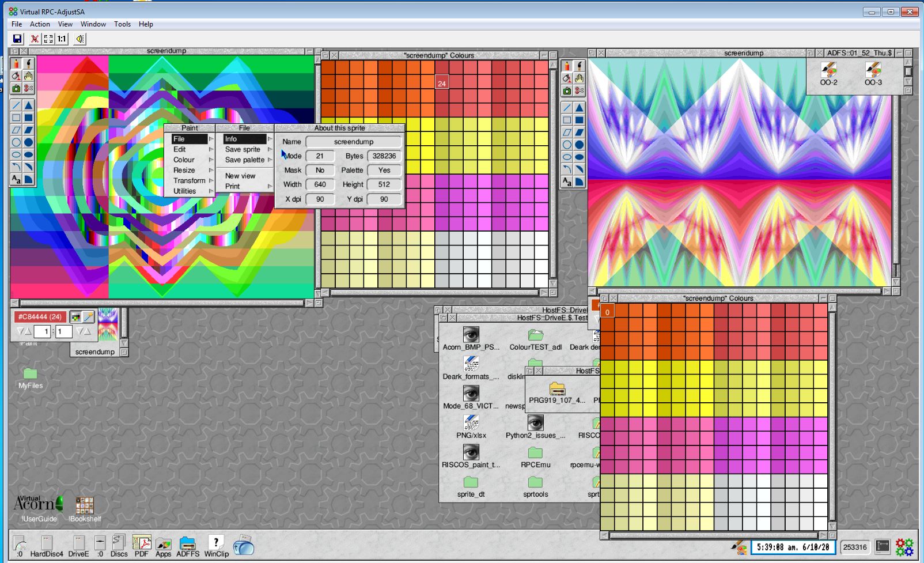Click the sprite Name field screendump
The height and width of the screenshot is (563, 924).
[354, 142]
